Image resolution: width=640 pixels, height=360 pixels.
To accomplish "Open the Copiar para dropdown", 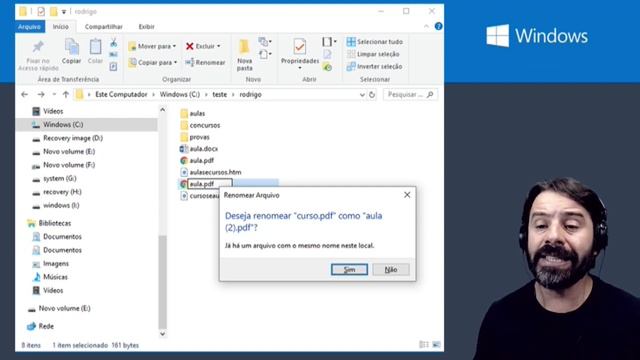I will pyautogui.click(x=153, y=62).
